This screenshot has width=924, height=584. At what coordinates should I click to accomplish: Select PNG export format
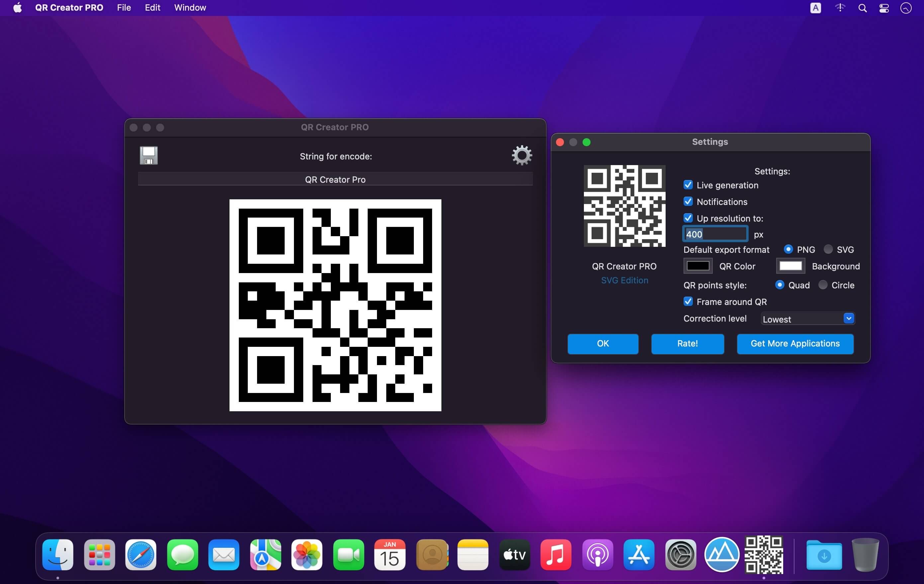click(788, 249)
